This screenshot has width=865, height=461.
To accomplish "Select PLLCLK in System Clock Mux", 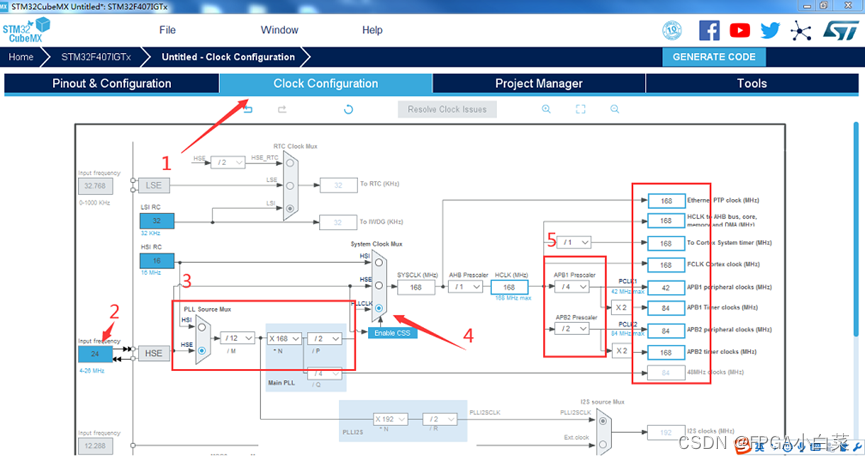I will point(379,308).
